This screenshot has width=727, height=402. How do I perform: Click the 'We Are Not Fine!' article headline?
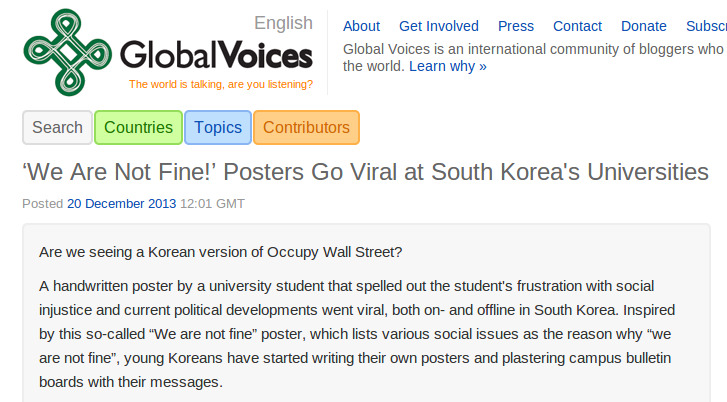[x=365, y=172]
